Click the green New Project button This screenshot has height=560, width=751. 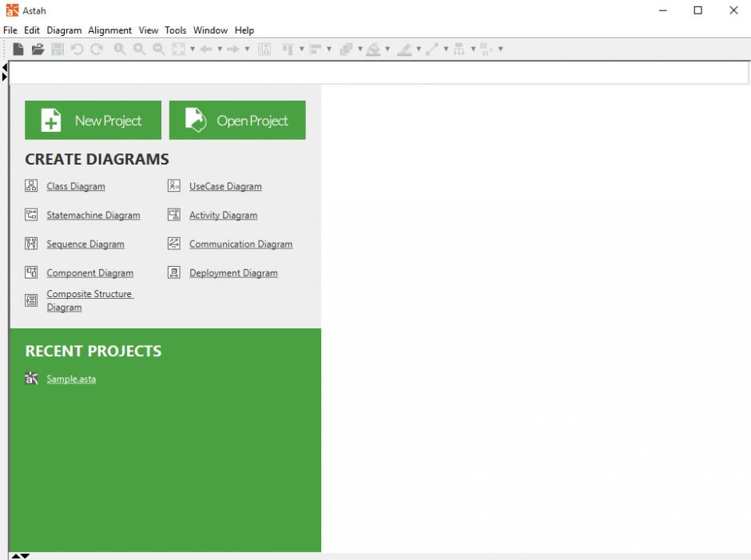93,121
